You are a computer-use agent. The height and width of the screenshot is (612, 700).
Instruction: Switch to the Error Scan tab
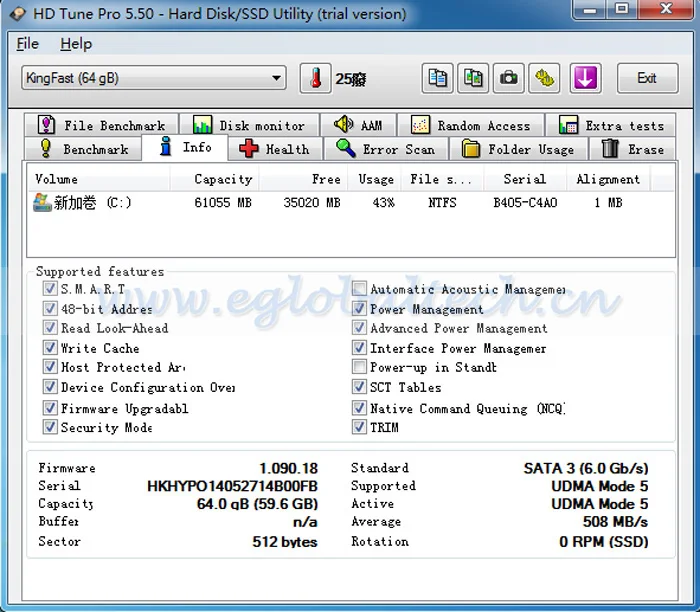[x=386, y=149]
